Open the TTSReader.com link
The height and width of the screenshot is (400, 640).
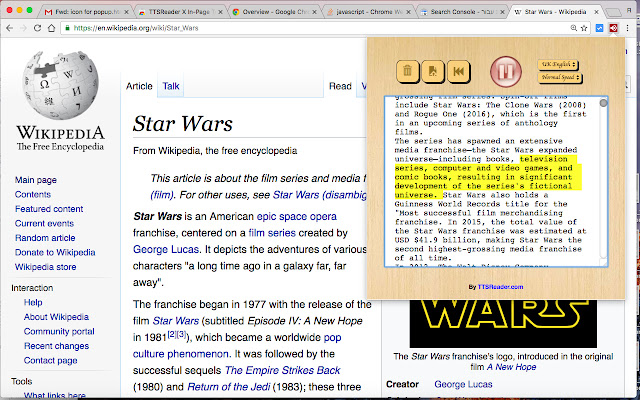click(x=500, y=287)
